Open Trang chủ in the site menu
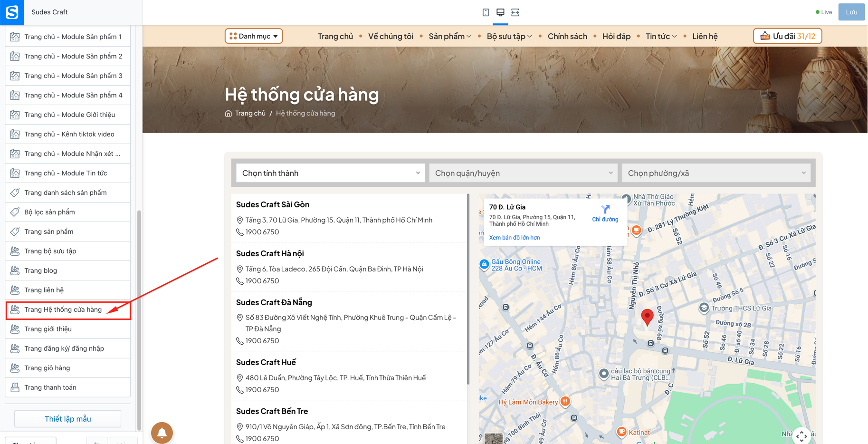This screenshot has width=868, height=444. coord(335,36)
